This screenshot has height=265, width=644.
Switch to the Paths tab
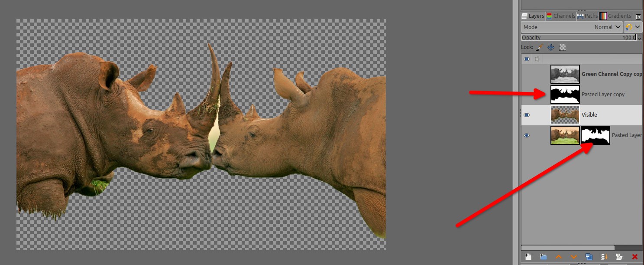tap(588, 16)
